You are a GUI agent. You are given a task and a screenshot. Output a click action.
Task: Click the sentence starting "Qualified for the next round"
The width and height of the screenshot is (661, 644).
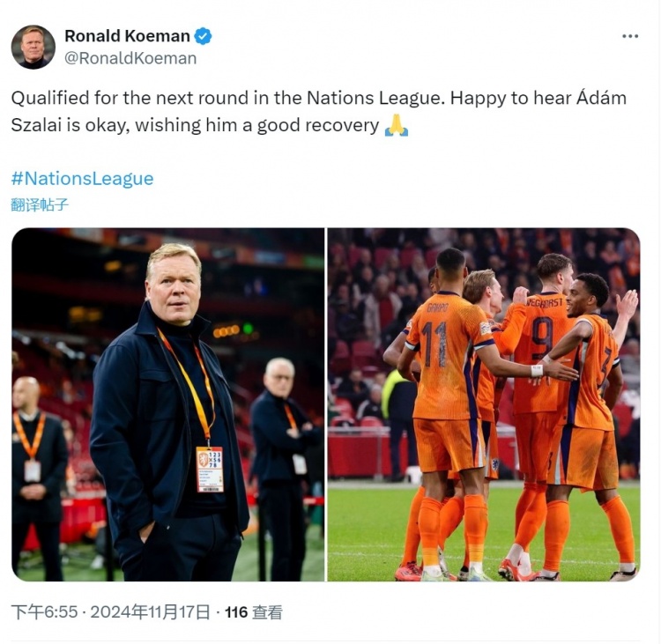tap(228, 98)
